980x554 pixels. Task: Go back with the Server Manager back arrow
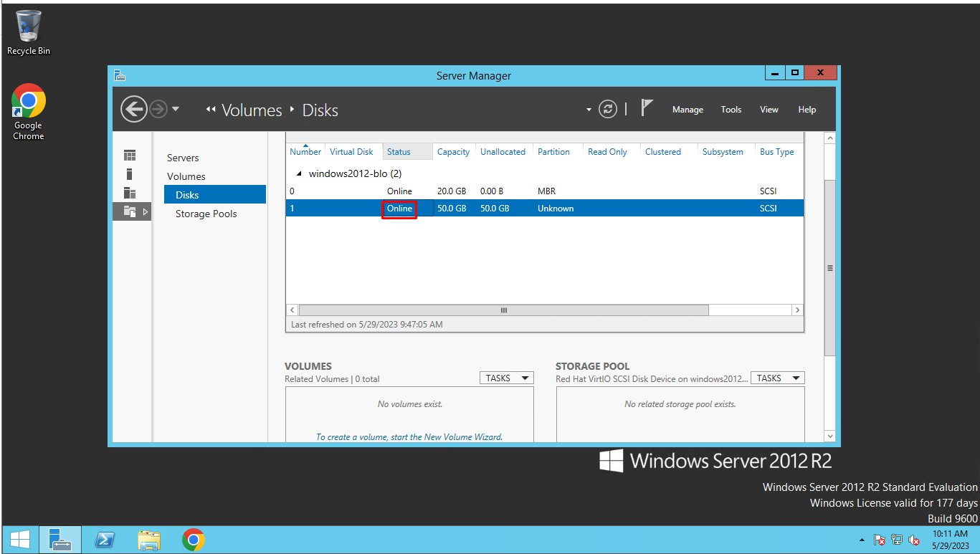tap(133, 110)
